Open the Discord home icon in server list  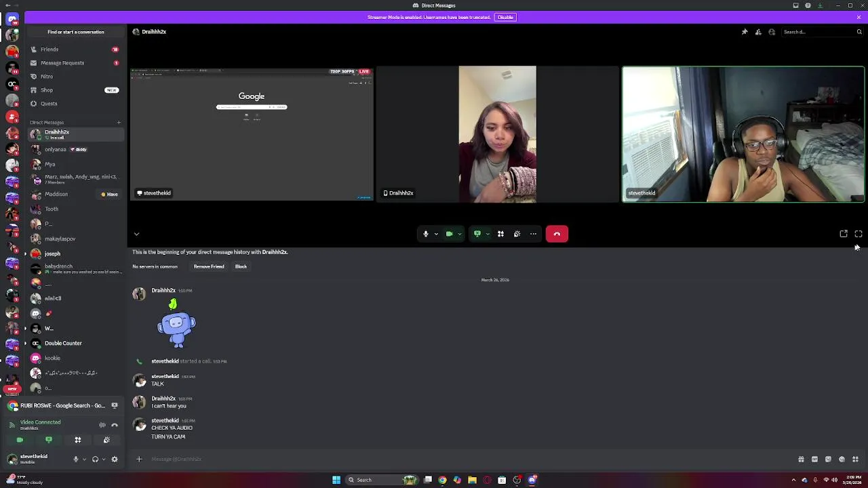tap(12, 18)
